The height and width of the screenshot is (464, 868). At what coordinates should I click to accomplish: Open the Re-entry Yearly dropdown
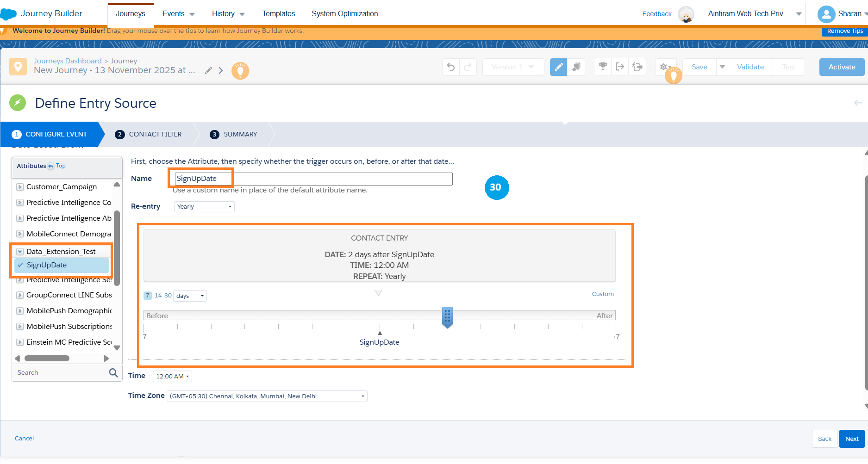(x=204, y=207)
